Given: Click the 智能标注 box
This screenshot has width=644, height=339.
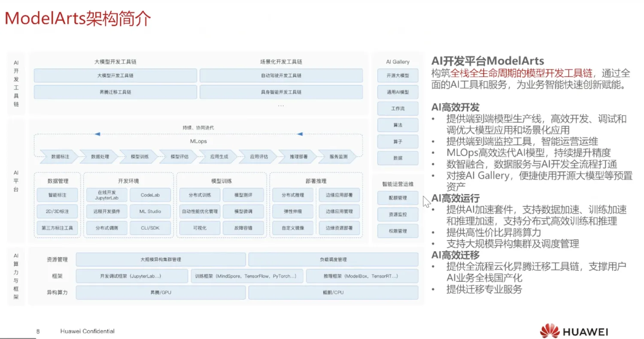Looking at the screenshot, I should 58,195.
